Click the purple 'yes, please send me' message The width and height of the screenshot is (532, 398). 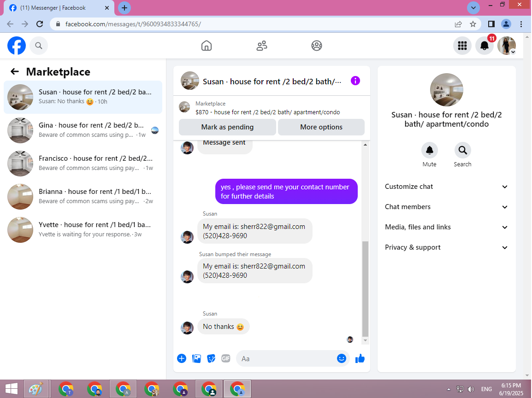[x=286, y=192]
